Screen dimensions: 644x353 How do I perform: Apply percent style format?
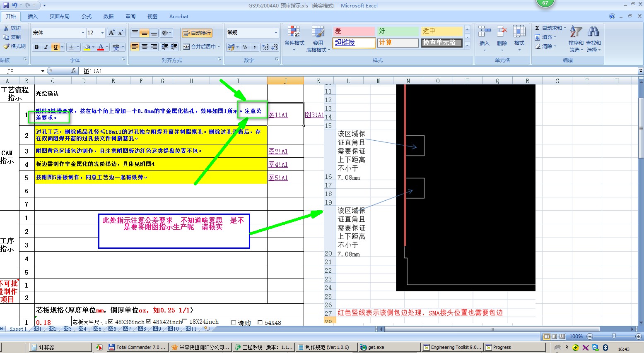click(245, 47)
